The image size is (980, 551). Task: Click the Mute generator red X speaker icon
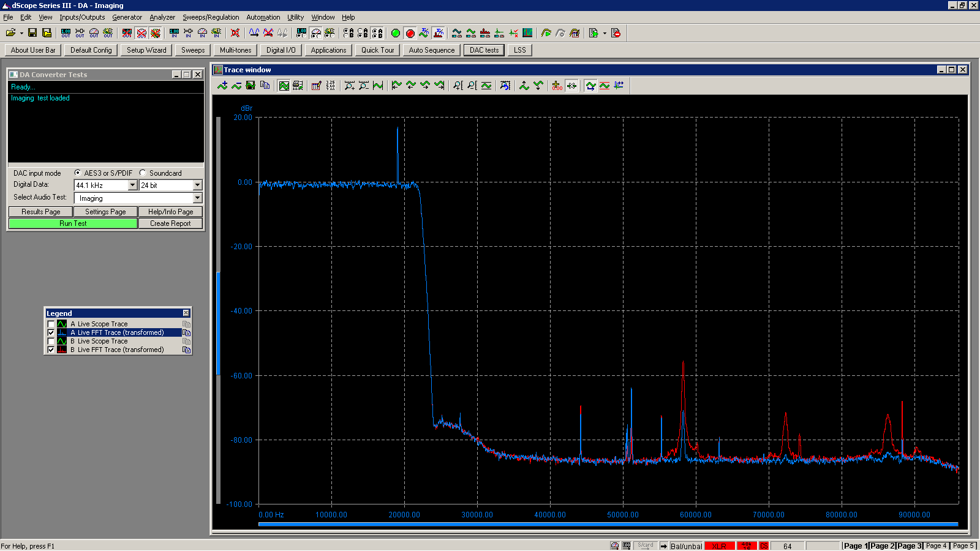(235, 33)
